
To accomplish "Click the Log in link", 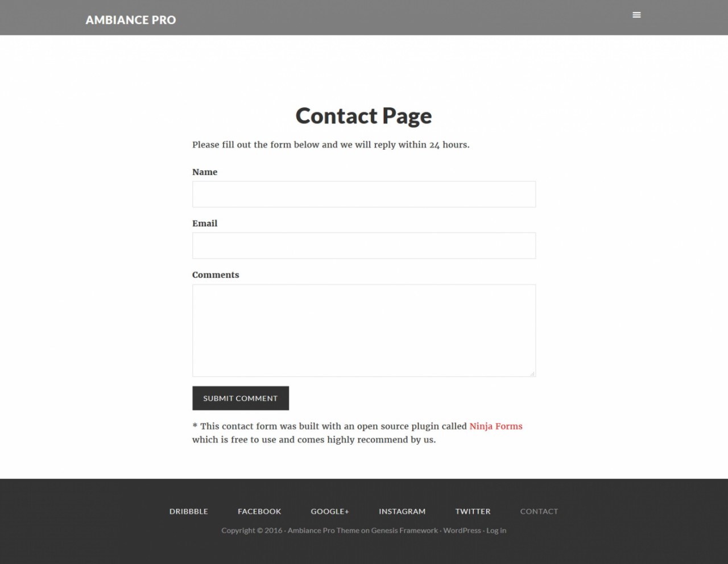I will coord(496,530).
